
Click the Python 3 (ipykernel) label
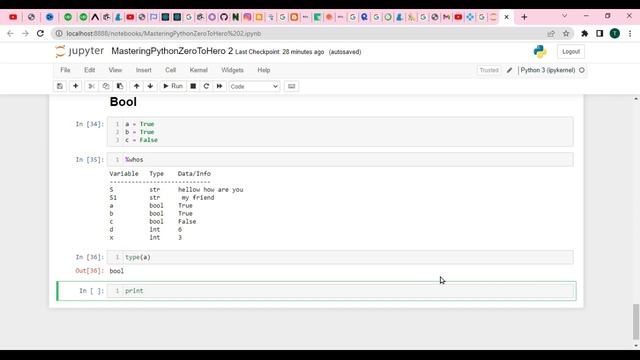548,70
